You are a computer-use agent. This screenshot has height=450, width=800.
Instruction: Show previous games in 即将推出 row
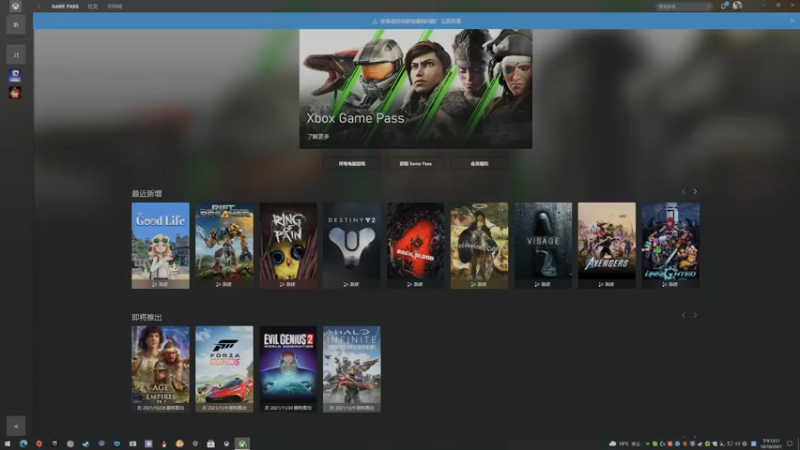point(684,315)
